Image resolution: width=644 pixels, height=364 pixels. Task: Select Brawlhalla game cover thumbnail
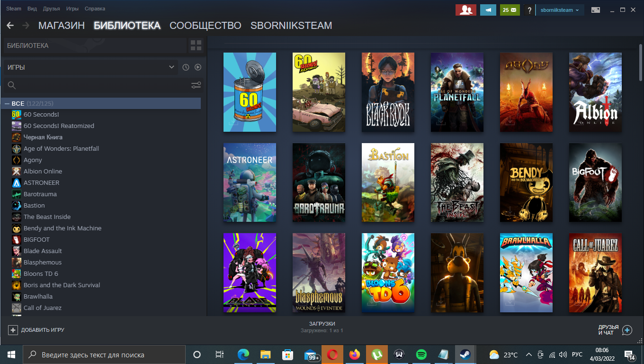tap(526, 273)
